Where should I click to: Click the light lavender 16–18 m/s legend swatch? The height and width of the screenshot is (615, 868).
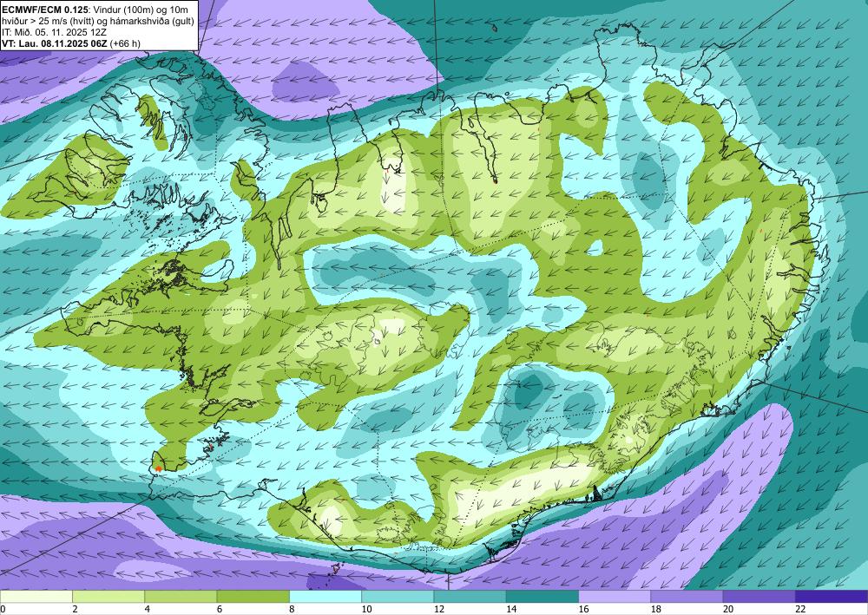(x=615, y=597)
